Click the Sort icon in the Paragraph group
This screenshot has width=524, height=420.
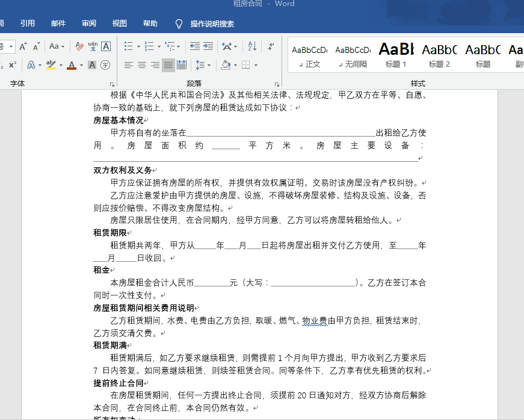(252, 46)
